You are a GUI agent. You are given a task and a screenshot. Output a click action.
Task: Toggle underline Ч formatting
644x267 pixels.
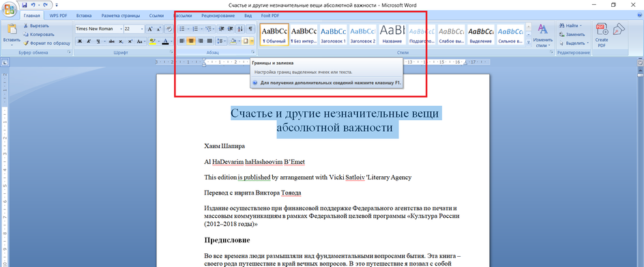click(x=98, y=41)
